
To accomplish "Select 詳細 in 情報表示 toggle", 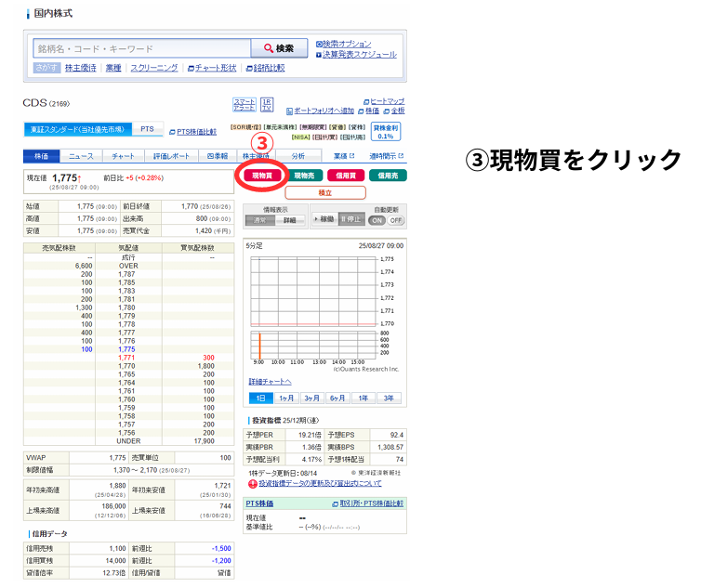I will pos(289,220).
